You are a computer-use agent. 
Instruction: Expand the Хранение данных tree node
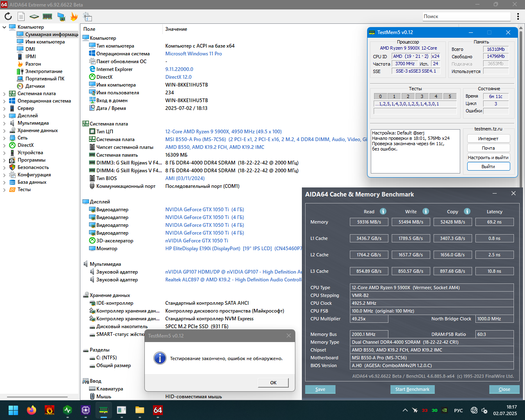[5, 130]
